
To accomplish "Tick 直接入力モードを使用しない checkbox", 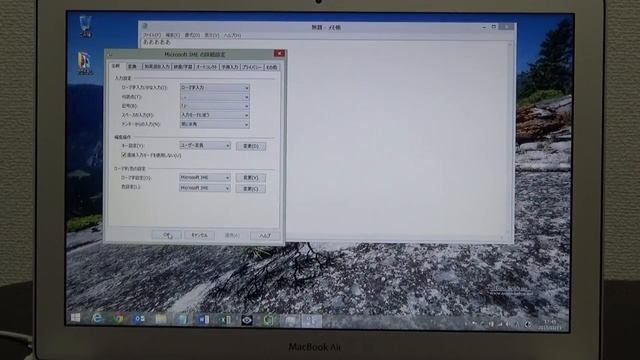I will (123, 155).
